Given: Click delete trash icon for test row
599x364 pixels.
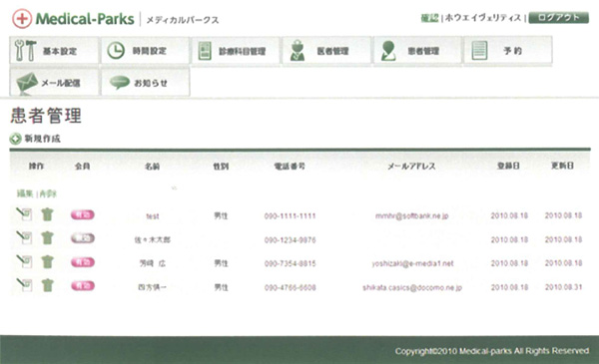Looking at the screenshot, I should tap(47, 214).
